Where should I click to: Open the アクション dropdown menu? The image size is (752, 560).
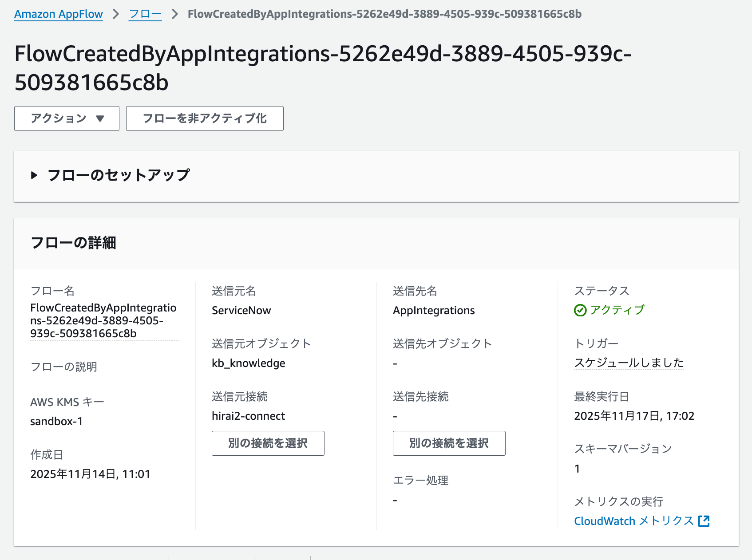pyautogui.click(x=67, y=118)
